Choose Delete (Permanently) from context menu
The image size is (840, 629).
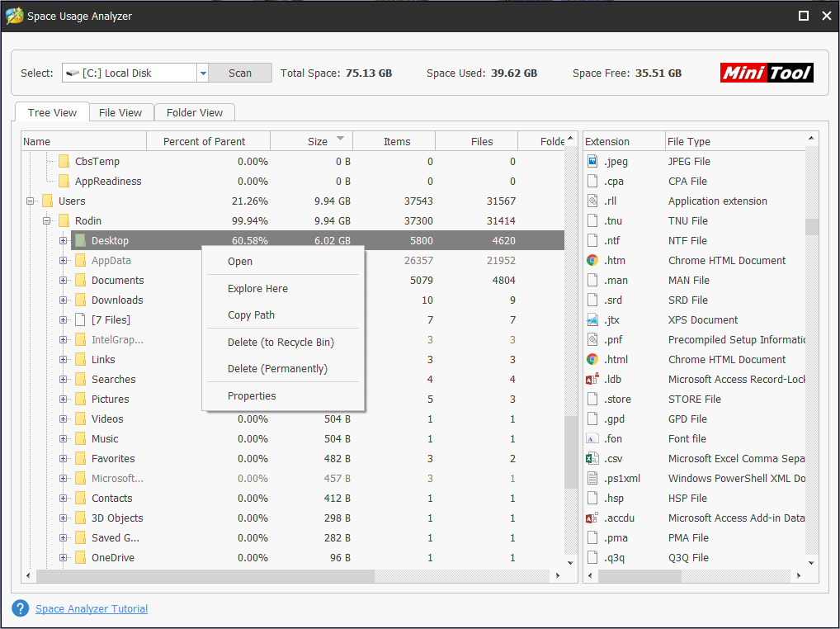[x=277, y=369]
